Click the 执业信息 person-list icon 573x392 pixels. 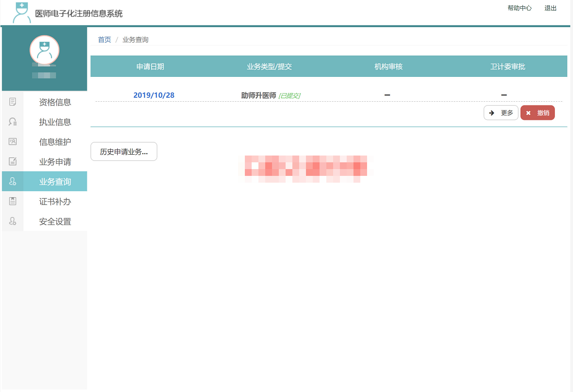[13, 122]
